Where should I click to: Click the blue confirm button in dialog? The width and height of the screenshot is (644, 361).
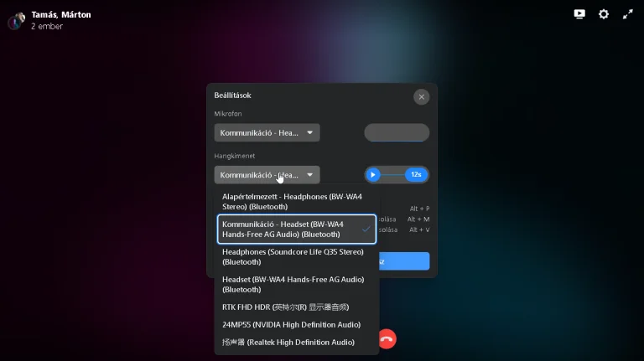click(404, 261)
